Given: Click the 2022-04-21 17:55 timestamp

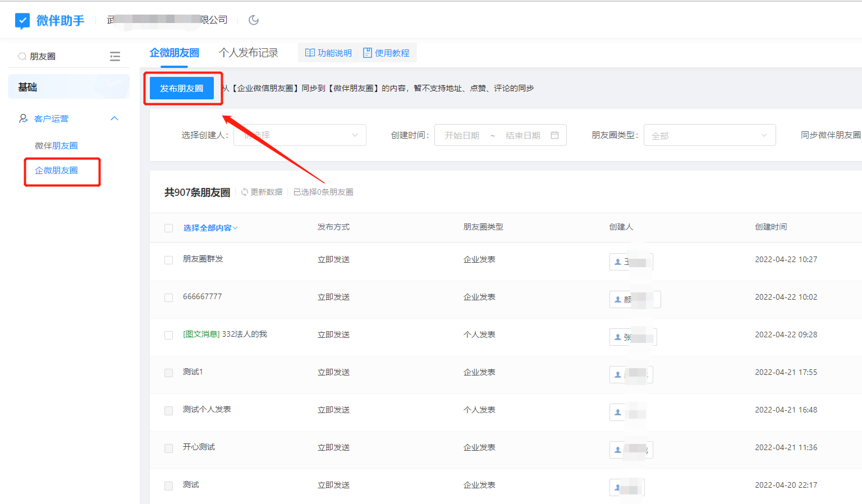Looking at the screenshot, I should (x=786, y=372).
